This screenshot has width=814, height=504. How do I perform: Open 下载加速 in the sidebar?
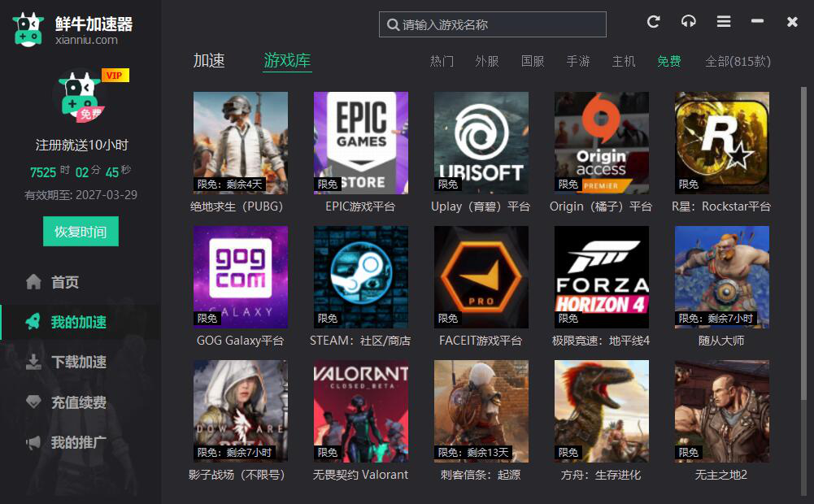[78, 362]
